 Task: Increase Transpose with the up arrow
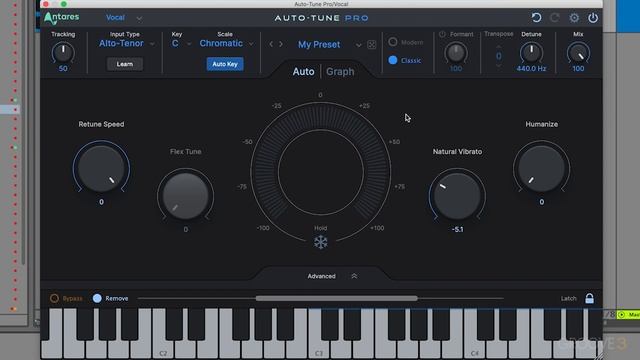point(499,47)
